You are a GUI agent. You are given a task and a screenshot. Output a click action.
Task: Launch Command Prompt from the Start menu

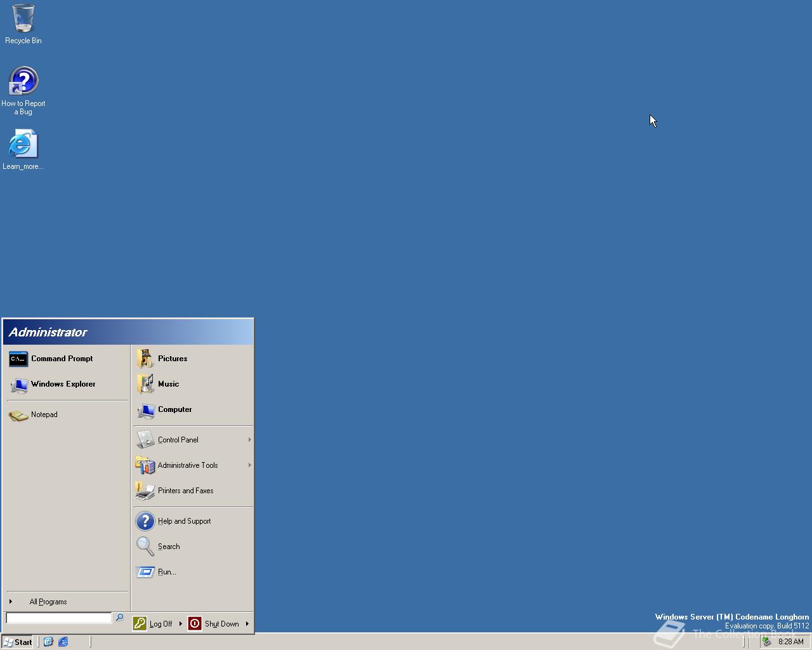coord(67,359)
